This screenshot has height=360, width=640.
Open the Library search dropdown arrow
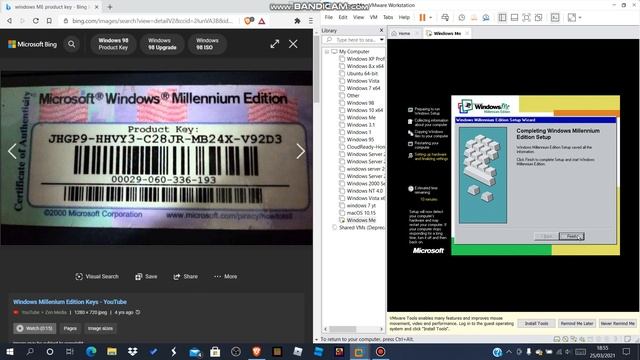pos(382,40)
